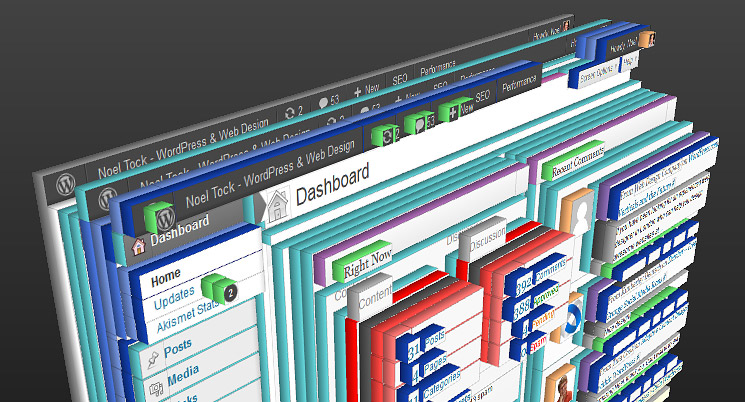Screen dimensions: 745x402
Task: Click the red-haired person avatar in Recent Comments
Action: pos(561,384)
